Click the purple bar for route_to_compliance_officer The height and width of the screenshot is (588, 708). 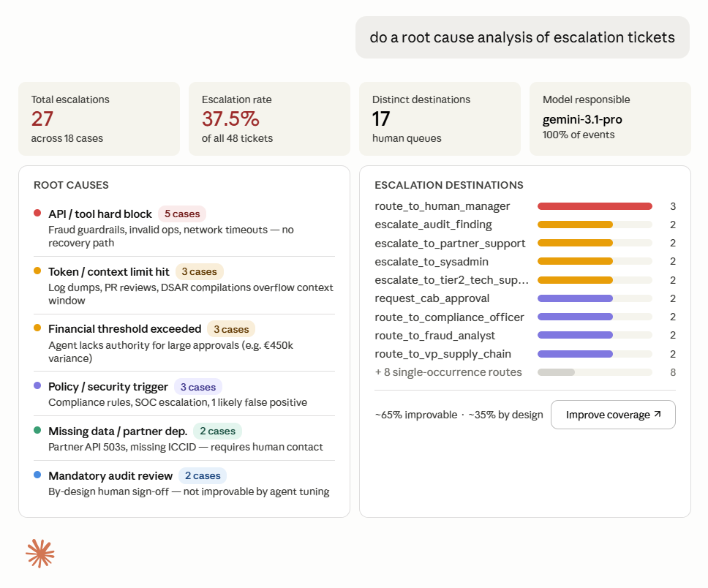575,317
